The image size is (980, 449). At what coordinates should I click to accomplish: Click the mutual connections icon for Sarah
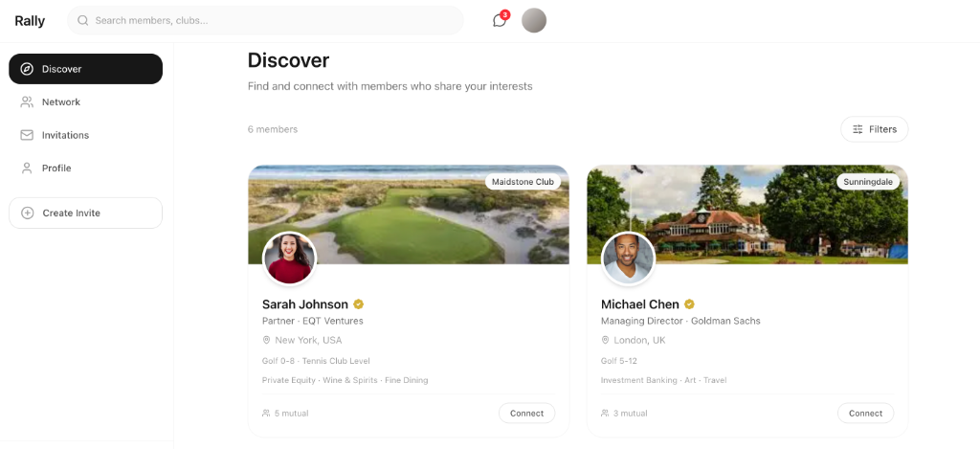click(x=266, y=414)
